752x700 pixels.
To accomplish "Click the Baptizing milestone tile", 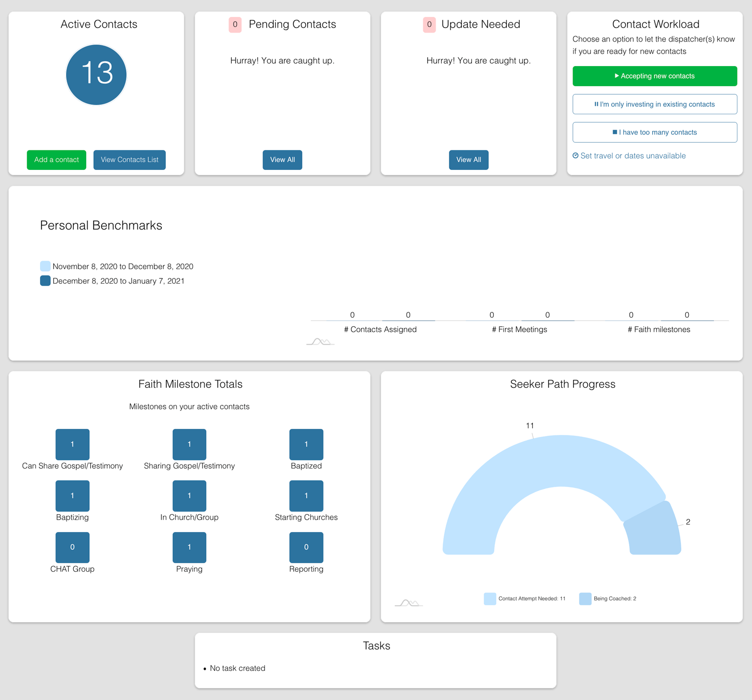I will 72,496.
